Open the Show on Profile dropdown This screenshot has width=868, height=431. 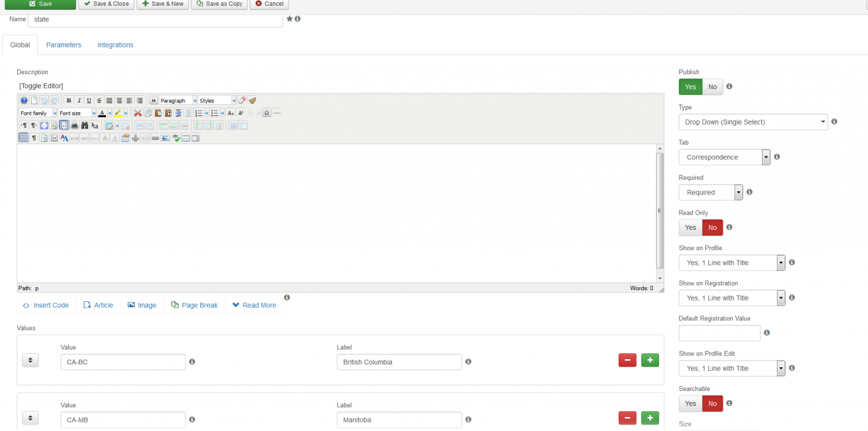coord(731,263)
